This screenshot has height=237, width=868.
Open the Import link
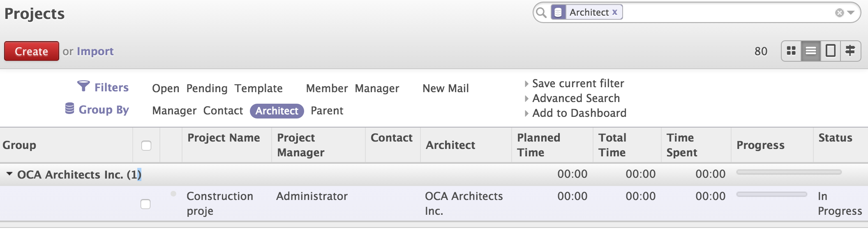coord(95,51)
